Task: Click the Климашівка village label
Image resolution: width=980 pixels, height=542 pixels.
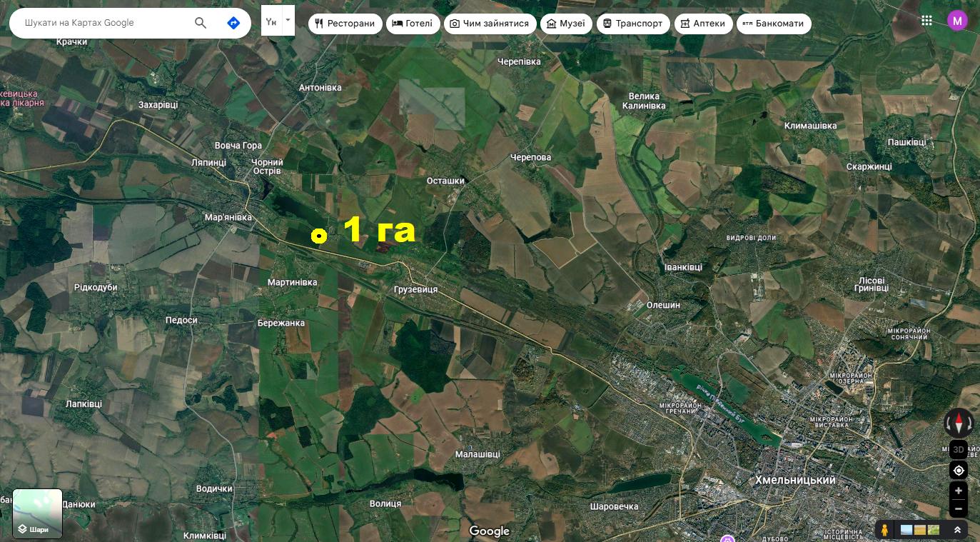Action: pos(810,126)
